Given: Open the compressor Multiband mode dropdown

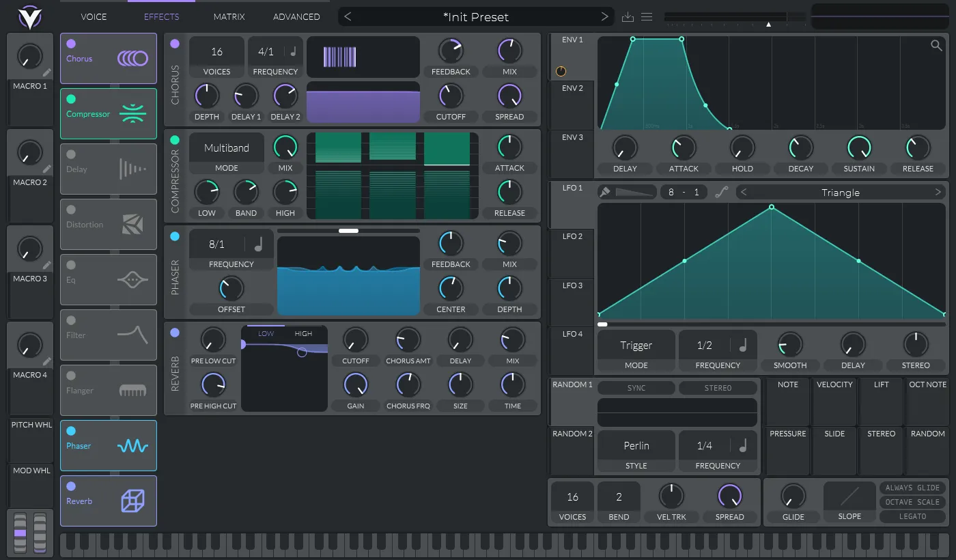Looking at the screenshot, I should pos(226,148).
